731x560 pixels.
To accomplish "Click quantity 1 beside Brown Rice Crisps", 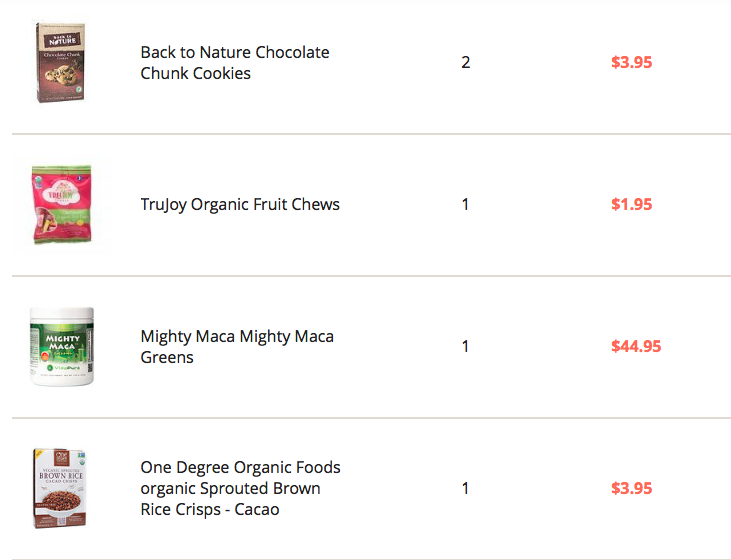I will [x=465, y=488].
